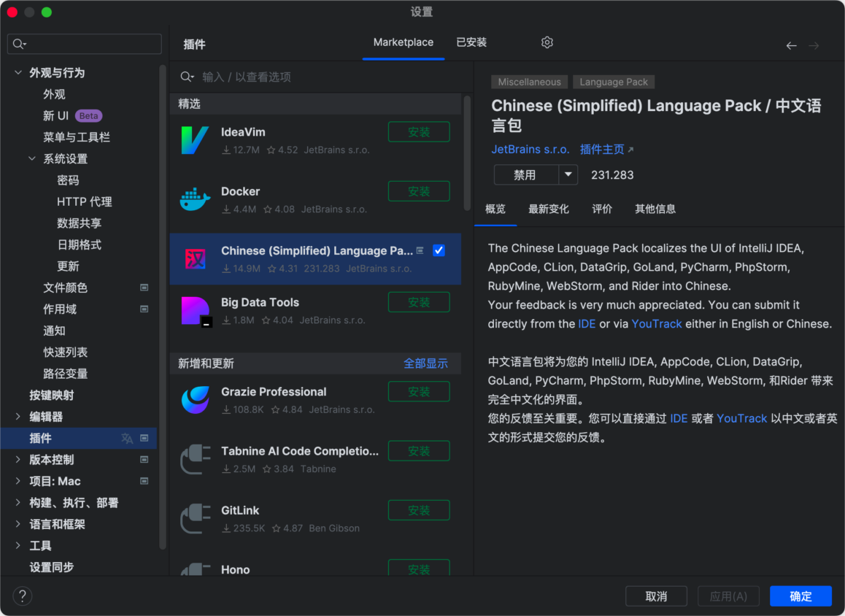Click 全部显示 show all link
This screenshot has height=616, width=845.
(x=425, y=363)
